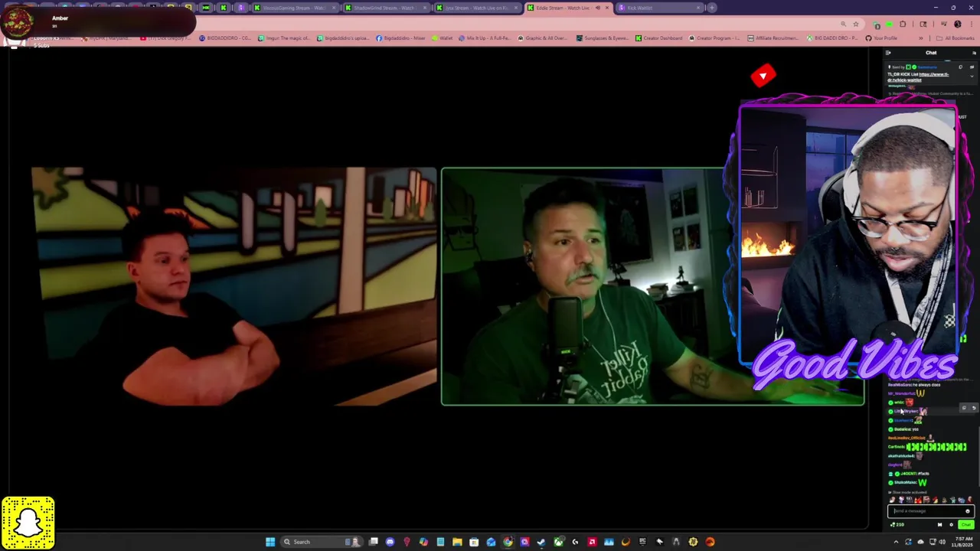Click the Snapchat snapcode overlay

28,523
